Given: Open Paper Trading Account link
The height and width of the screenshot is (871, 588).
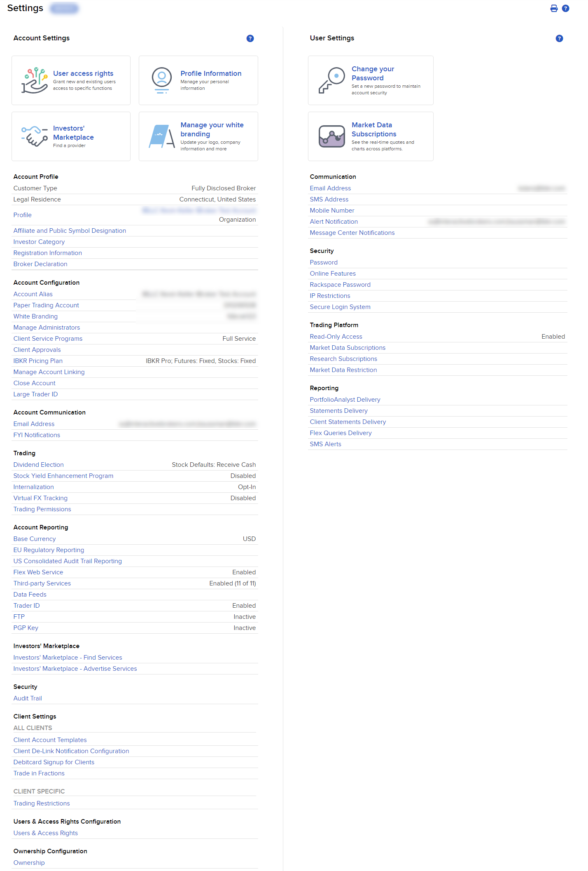Looking at the screenshot, I should (46, 305).
